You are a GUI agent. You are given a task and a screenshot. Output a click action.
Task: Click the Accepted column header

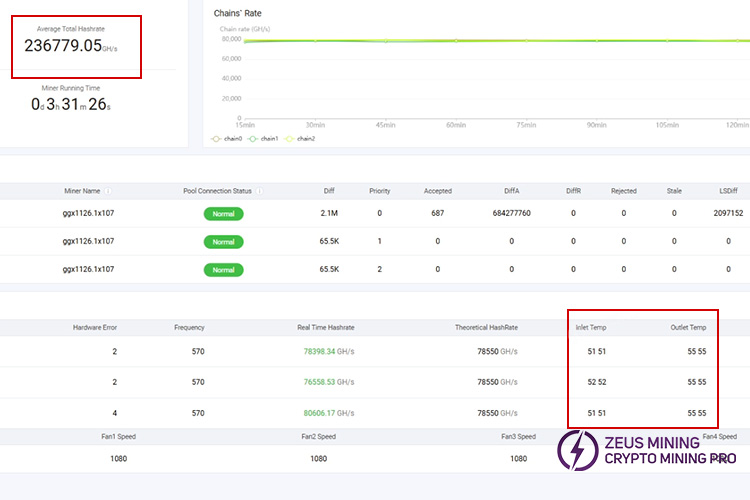(x=437, y=190)
